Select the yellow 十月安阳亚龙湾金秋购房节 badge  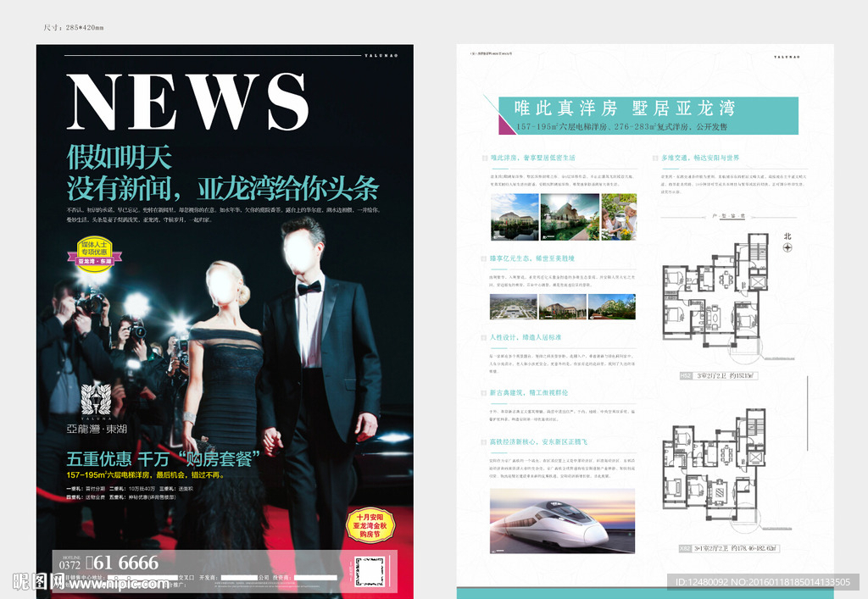370,525
